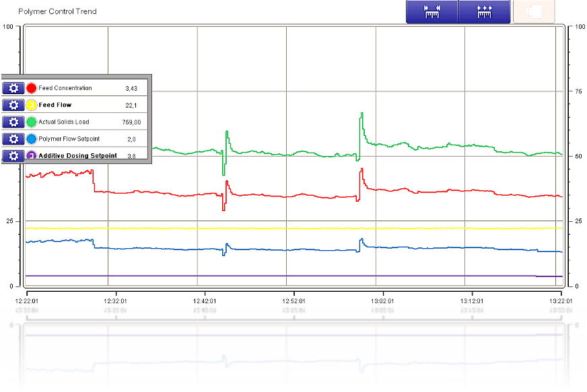Click the second ruler toolbar button with arrows
The image size is (587, 392).
point(483,12)
